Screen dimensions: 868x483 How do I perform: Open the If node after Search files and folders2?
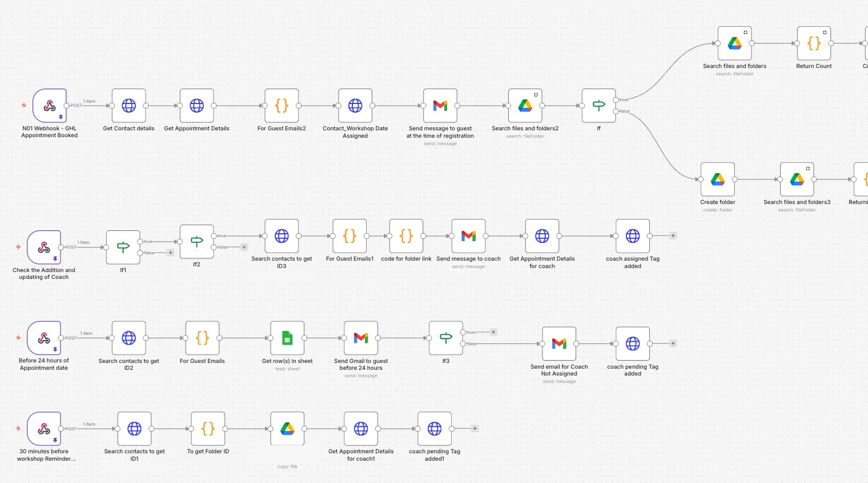599,105
